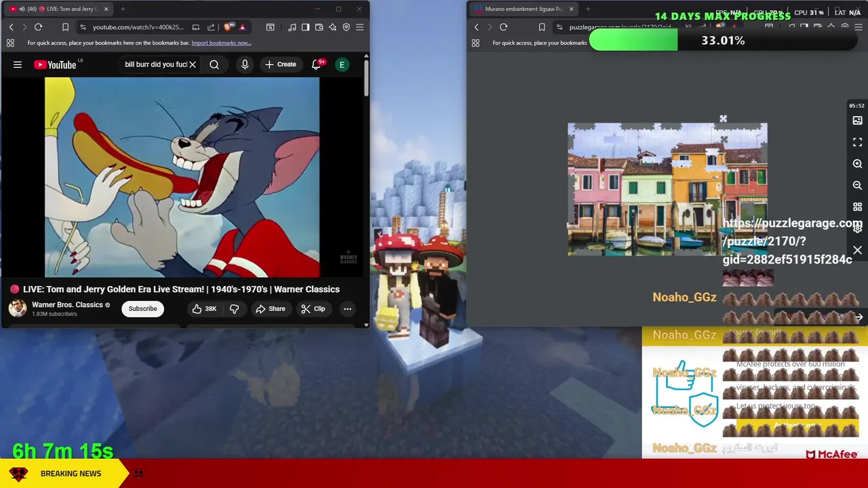Subscribe to Warner Bros. Classics
This screenshot has height=488, width=868.
point(142,309)
